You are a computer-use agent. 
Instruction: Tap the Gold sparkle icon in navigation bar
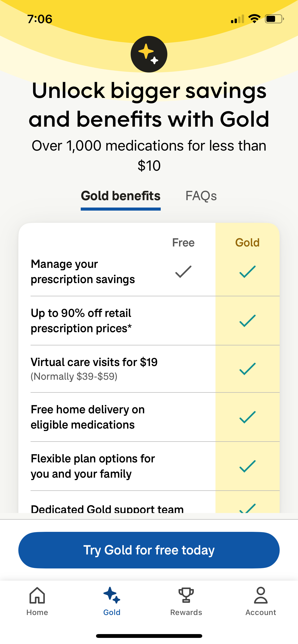112,595
